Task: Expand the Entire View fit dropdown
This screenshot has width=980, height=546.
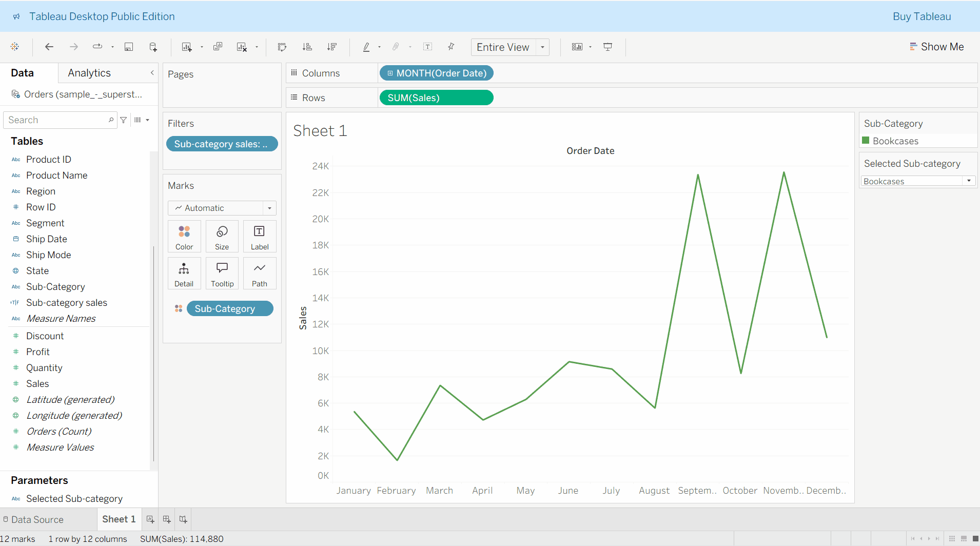Action: pos(542,47)
